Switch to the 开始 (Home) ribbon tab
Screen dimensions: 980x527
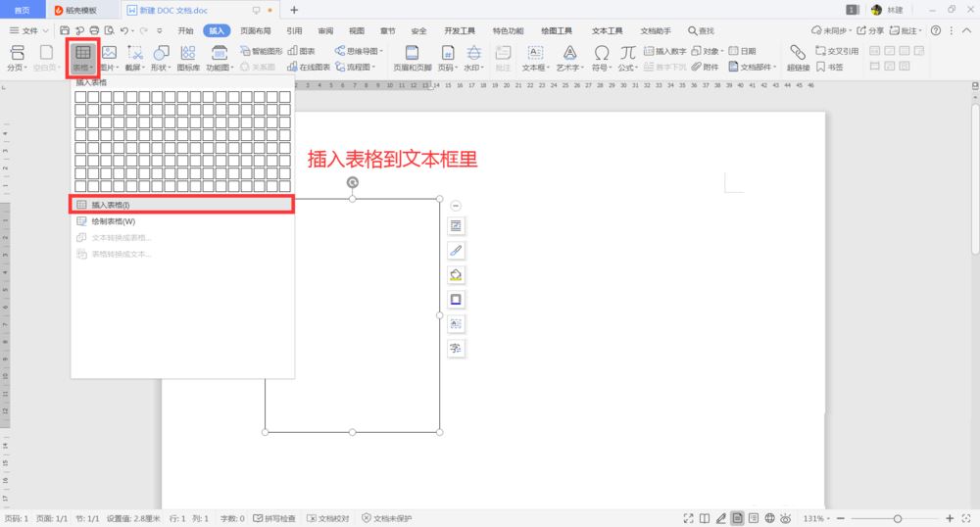[x=185, y=30]
